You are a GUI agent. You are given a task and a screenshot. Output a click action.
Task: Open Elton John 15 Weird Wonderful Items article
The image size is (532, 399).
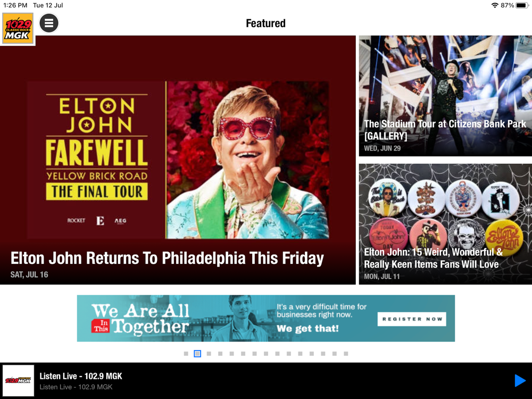click(445, 224)
